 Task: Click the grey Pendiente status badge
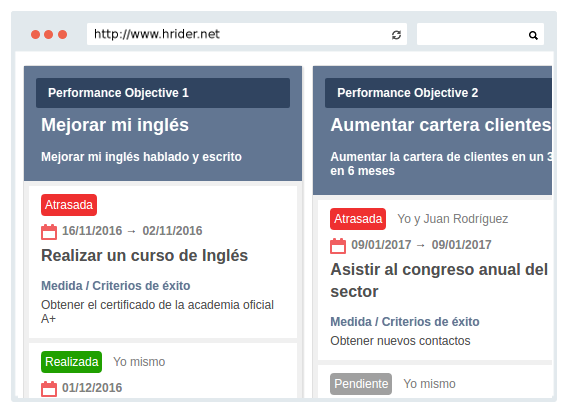click(361, 384)
